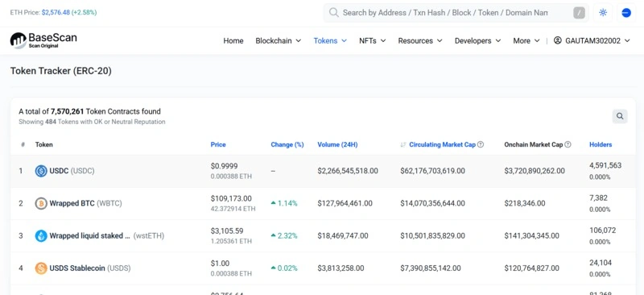Click USDS market cap $7,390,855,142.00

pos(431,268)
